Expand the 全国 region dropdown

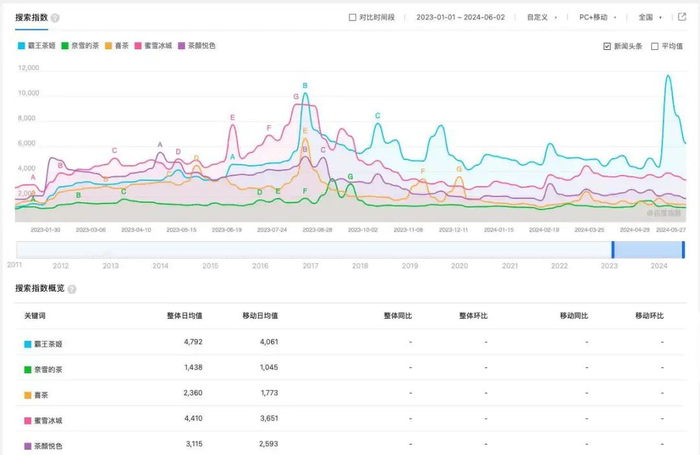tap(650, 17)
